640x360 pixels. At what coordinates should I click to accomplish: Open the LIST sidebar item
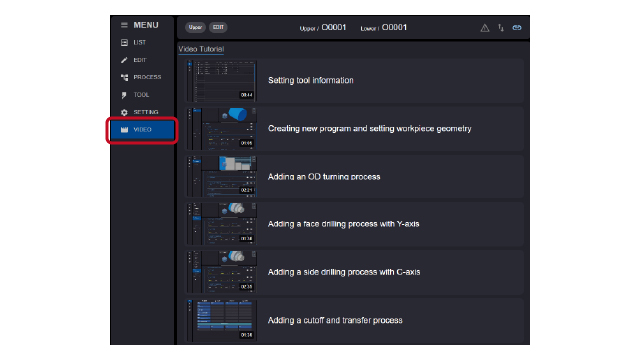(x=142, y=42)
